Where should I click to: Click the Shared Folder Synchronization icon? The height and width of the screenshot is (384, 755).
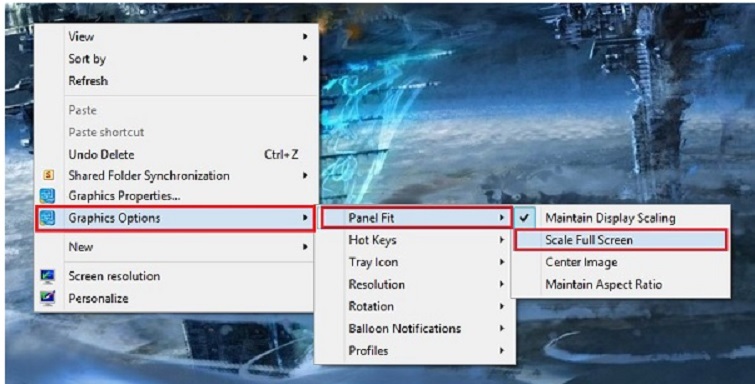[48, 175]
